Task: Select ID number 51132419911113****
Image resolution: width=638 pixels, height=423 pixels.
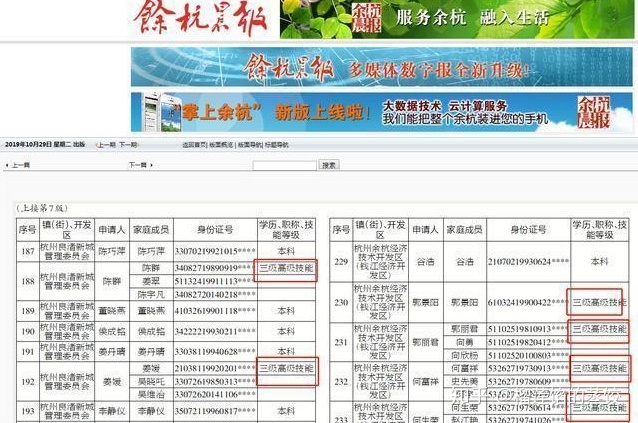Action: pos(215,281)
